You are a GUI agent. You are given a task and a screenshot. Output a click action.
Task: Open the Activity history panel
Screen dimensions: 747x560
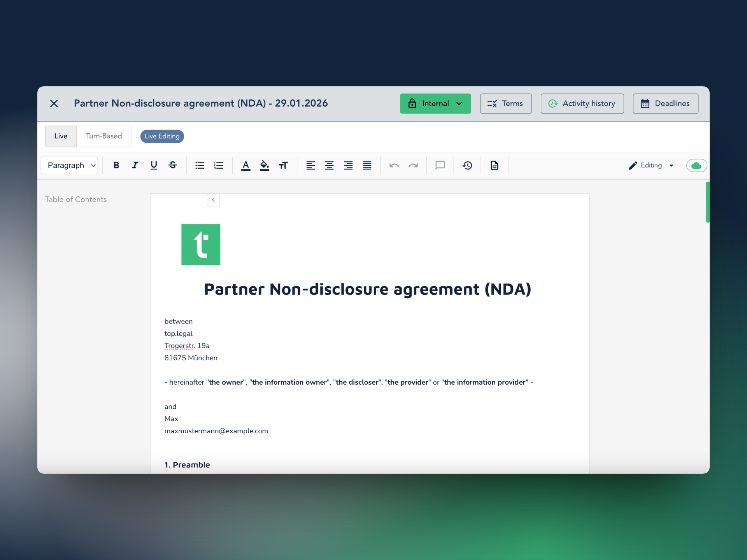tap(582, 103)
